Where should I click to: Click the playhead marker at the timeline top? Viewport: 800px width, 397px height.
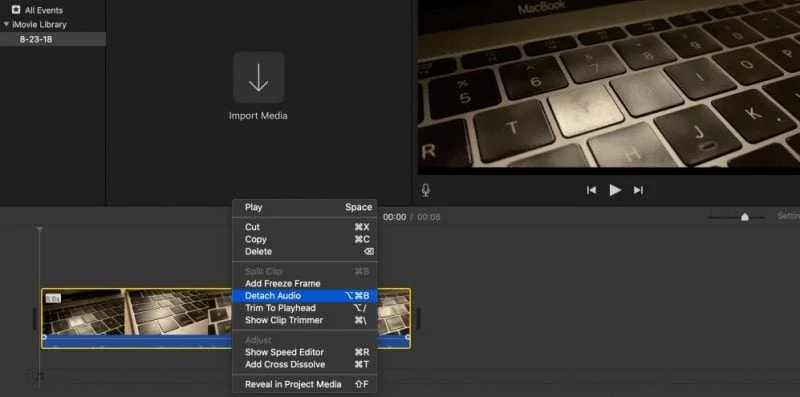coord(39,230)
